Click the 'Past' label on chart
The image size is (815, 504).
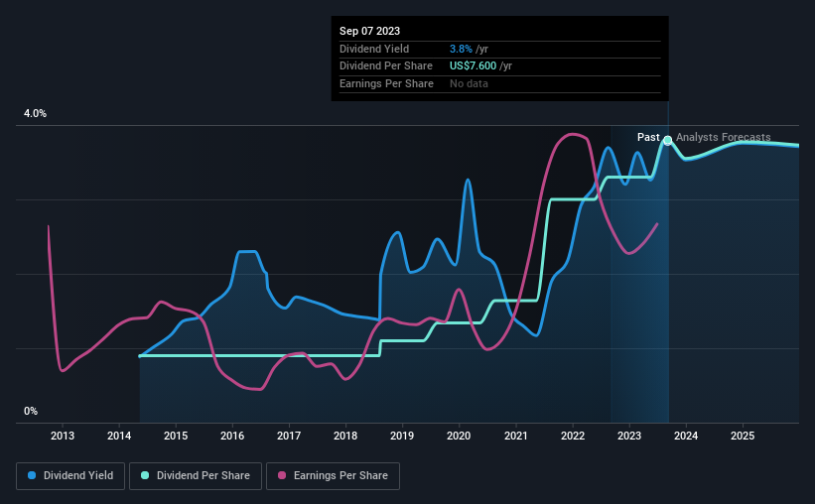pos(648,137)
